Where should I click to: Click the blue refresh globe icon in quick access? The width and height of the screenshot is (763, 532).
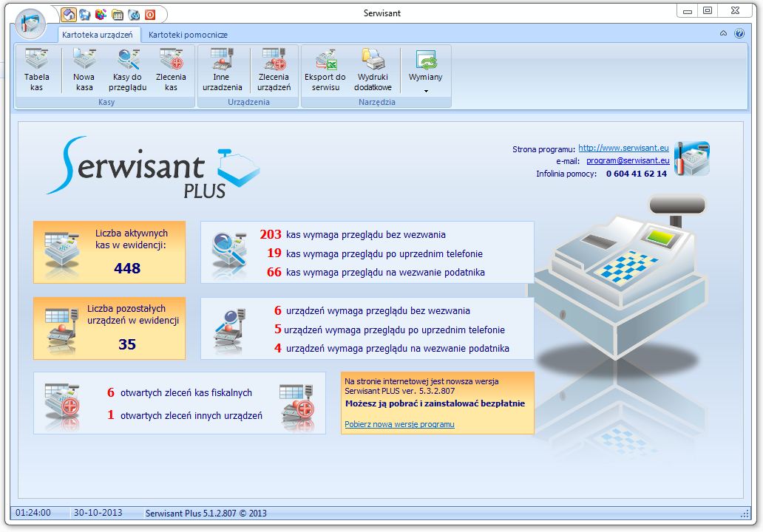point(134,15)
